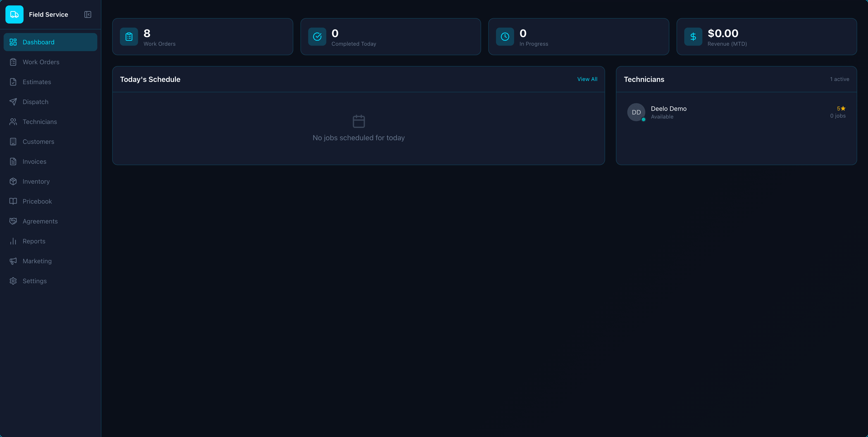The image size is (868, 437).
Task: Click the Agreements handshake icon
Action: click(13, 221)
